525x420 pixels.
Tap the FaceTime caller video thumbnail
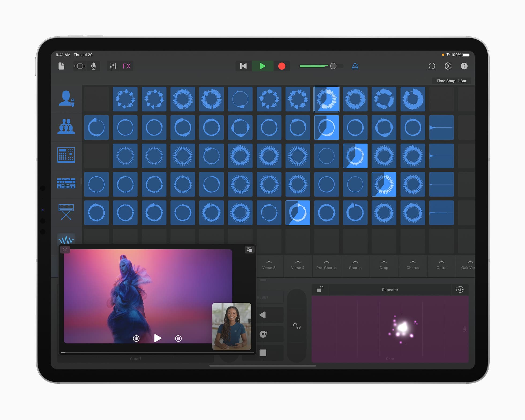coord(231,326)
